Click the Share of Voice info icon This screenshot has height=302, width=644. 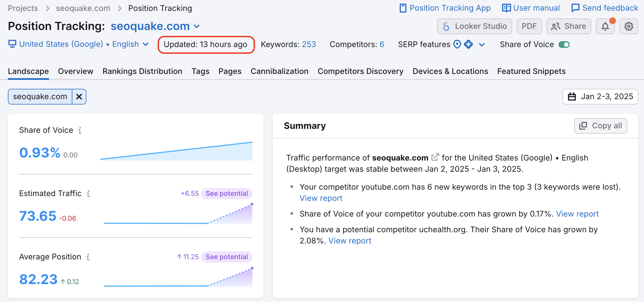coord(80,130)
